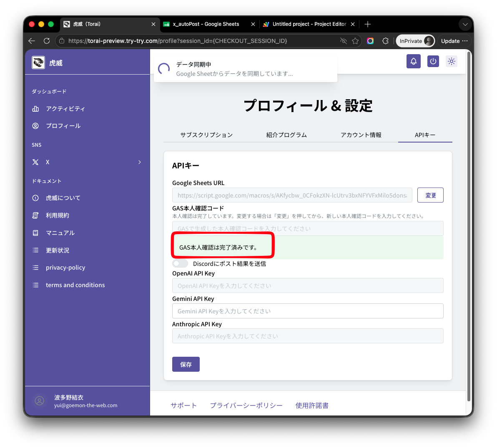497x448 pixels.
Task: Click the terms and conditions list icon
Action: pos(35,285)
